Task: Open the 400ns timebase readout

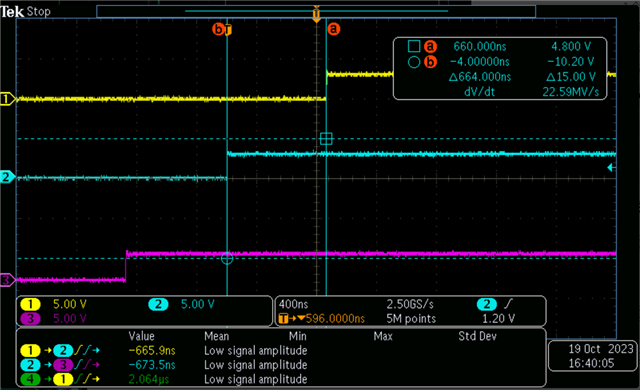Action: coord(293,304)
